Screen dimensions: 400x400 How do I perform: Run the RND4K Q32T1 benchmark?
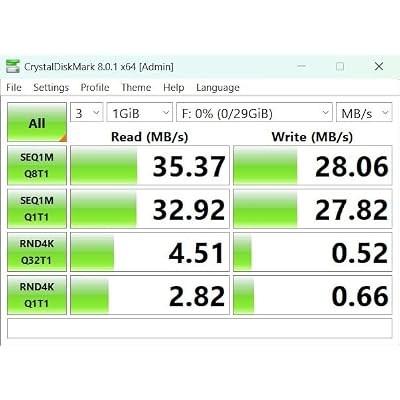coord(37,252)
